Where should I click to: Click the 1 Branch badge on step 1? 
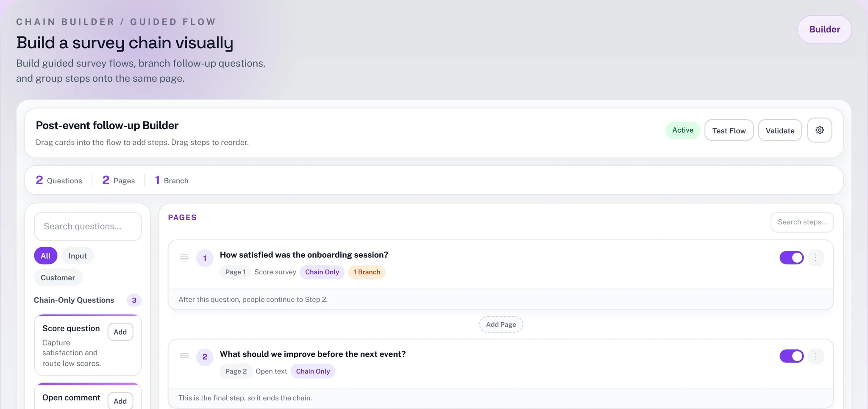367,272
